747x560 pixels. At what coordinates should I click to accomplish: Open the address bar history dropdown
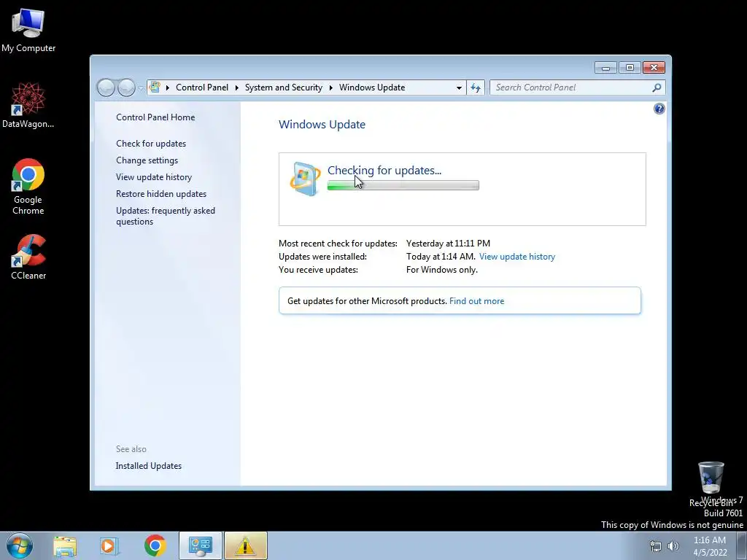pyautogui.click(x=459, y=87)
